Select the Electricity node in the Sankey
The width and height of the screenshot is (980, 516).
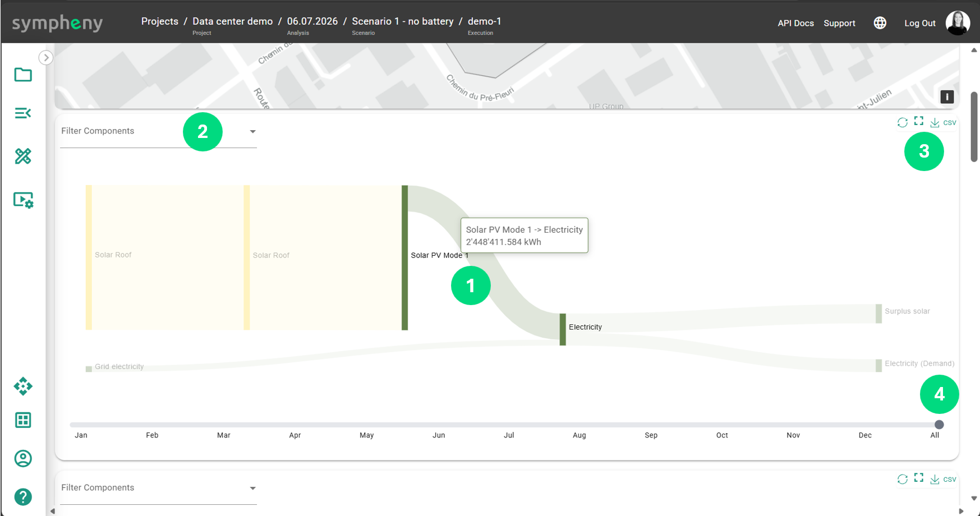coord(563,329)
